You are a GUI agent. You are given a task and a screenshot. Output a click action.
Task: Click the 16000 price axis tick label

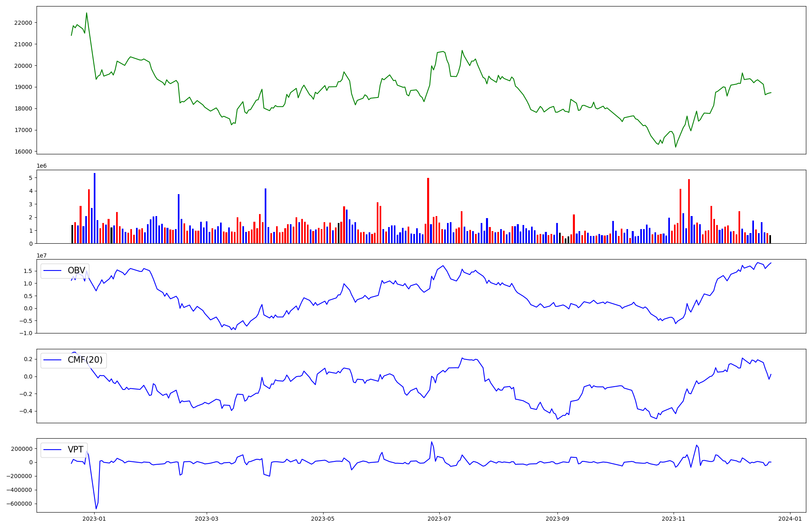(x=23, y=151)
